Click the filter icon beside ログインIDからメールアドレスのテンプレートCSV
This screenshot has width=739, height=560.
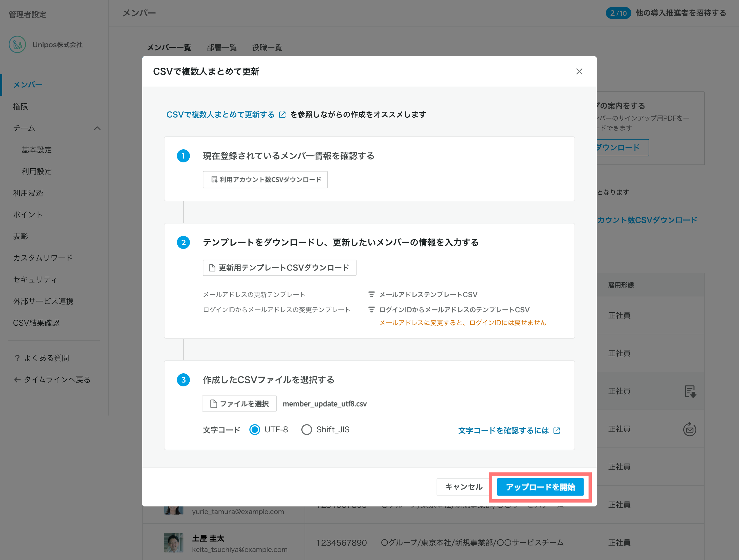371,309
